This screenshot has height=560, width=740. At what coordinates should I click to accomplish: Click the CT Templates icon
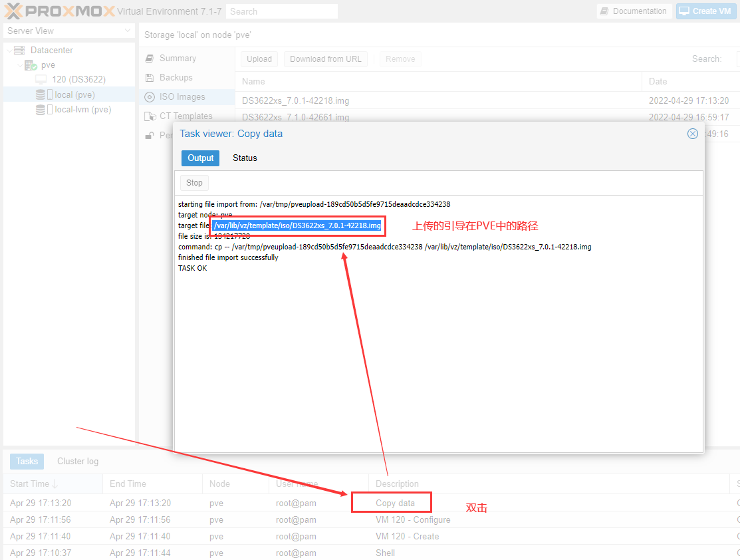pos(150,116)
